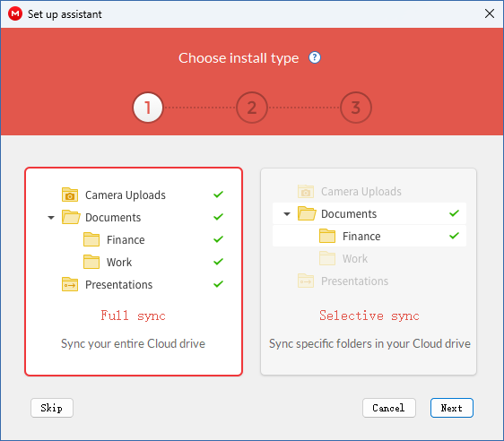The width and height of the screenshot is (504, 441).
Task: Toggle Presentations checkmark in Full sync
Action: [218, 284]
